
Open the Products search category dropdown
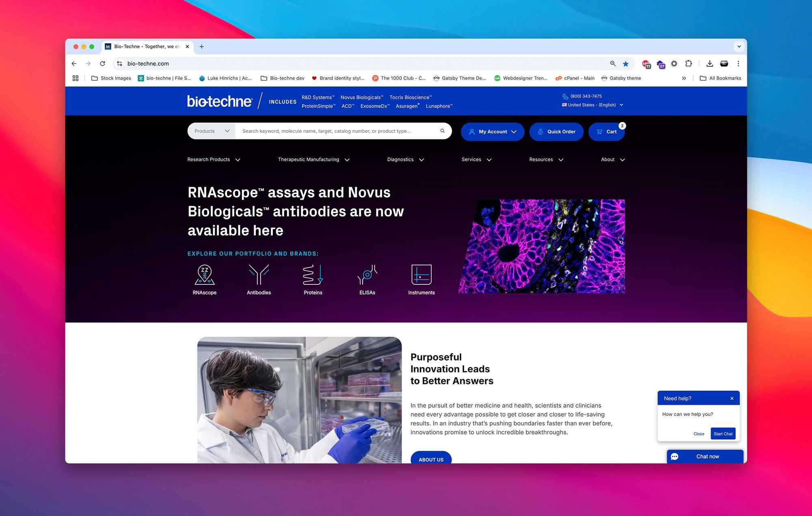[212, 131]
